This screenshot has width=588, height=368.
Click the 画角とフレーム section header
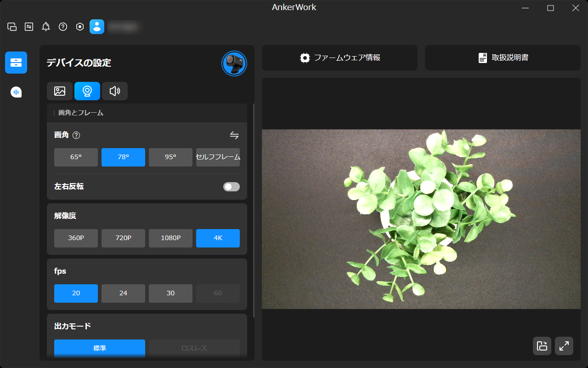pyautogui.click(x=147, y=113)
